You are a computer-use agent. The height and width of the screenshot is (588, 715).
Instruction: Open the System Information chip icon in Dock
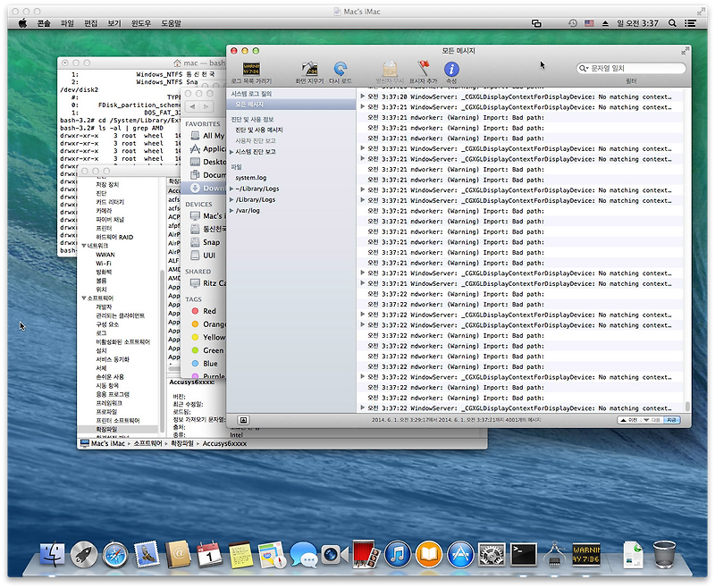[x=554, y=554]
